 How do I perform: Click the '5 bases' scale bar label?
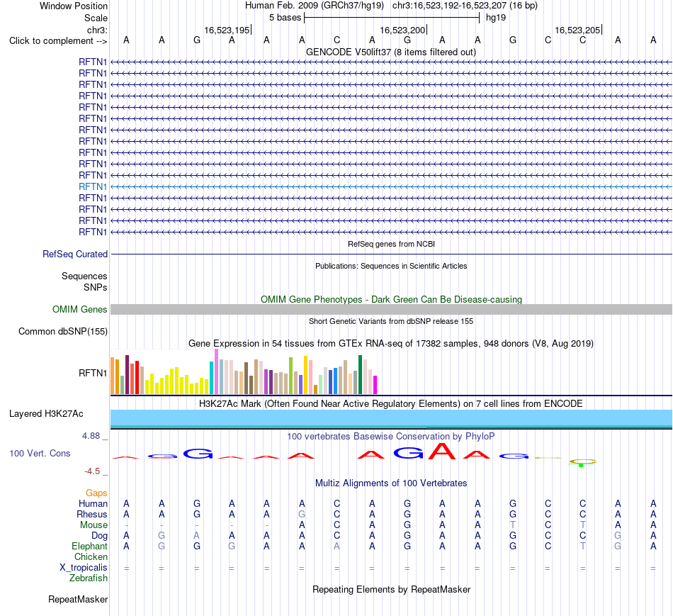(x=285, y=18)
